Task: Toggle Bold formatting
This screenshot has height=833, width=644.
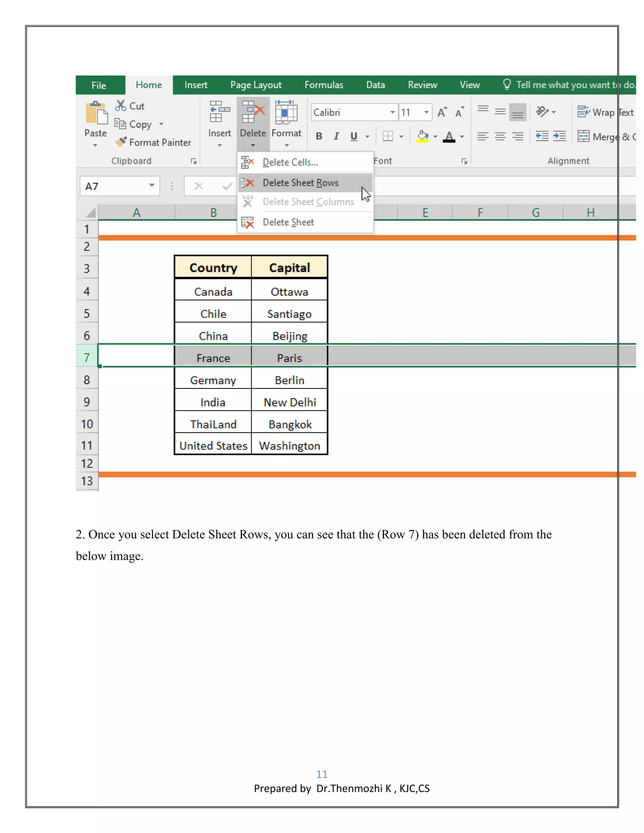Action: (x=319, y=136)
